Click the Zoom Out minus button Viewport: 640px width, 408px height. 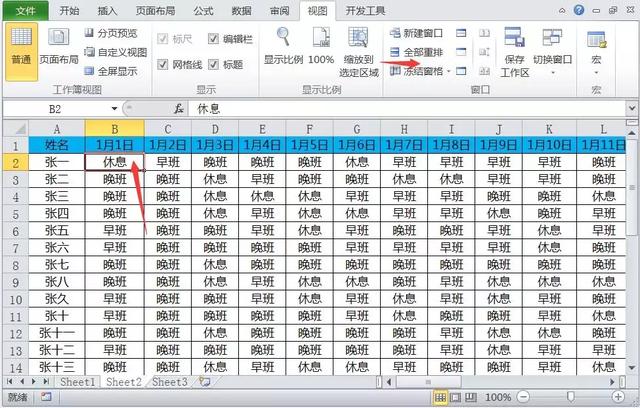(x=523, y=397)
